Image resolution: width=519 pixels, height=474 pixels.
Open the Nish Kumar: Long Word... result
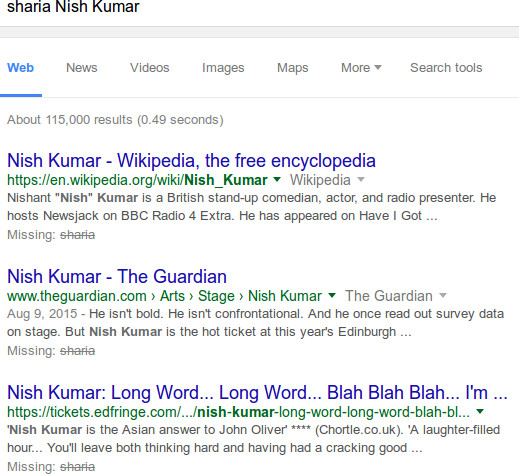[x=257, y=392]
